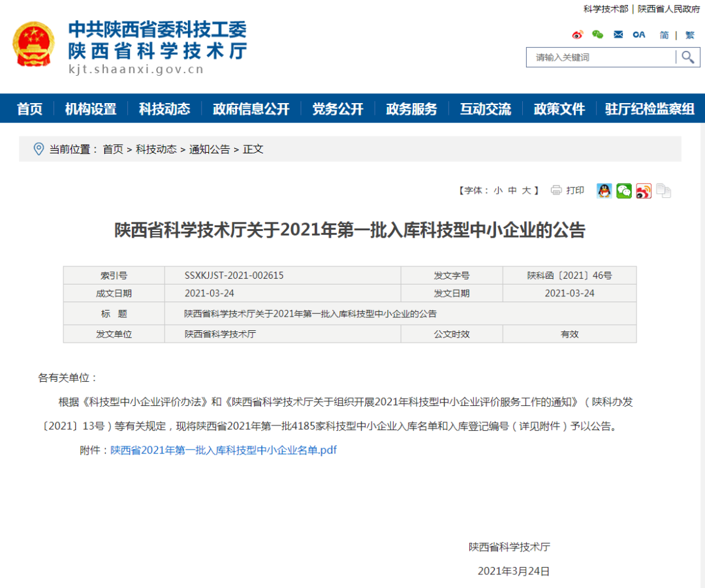The width and height of the screenshot is (705, 588).
Task: Open the OA system icon
Action: [639, 35]
